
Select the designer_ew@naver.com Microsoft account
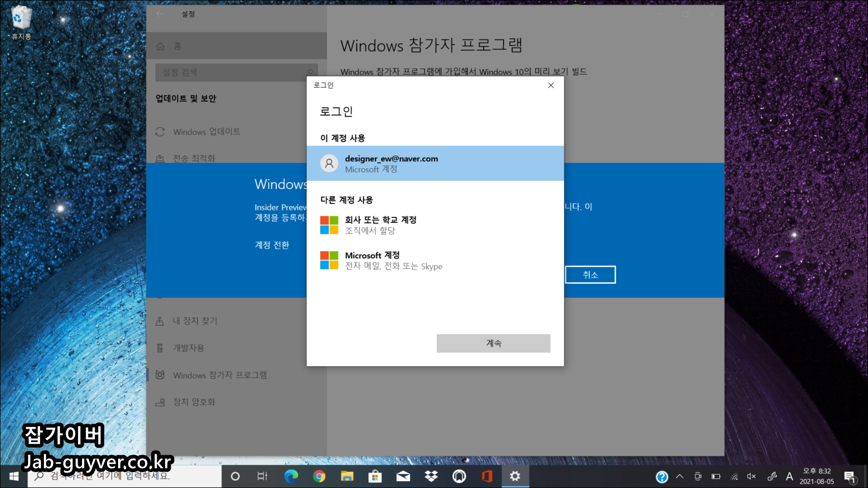point(435,163)
